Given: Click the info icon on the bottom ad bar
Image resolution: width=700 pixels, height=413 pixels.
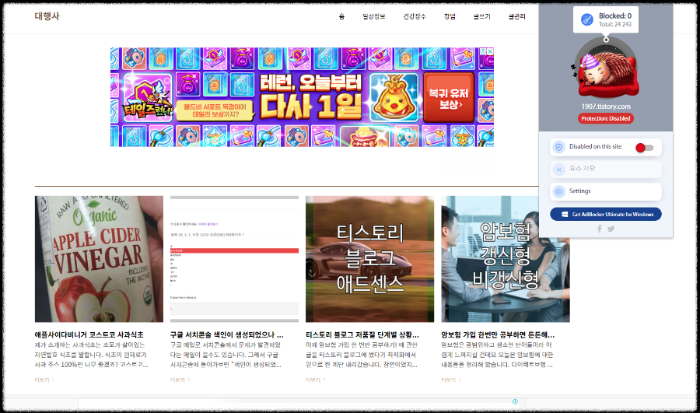Looking at the screenshot, I should tap(515, 401).
